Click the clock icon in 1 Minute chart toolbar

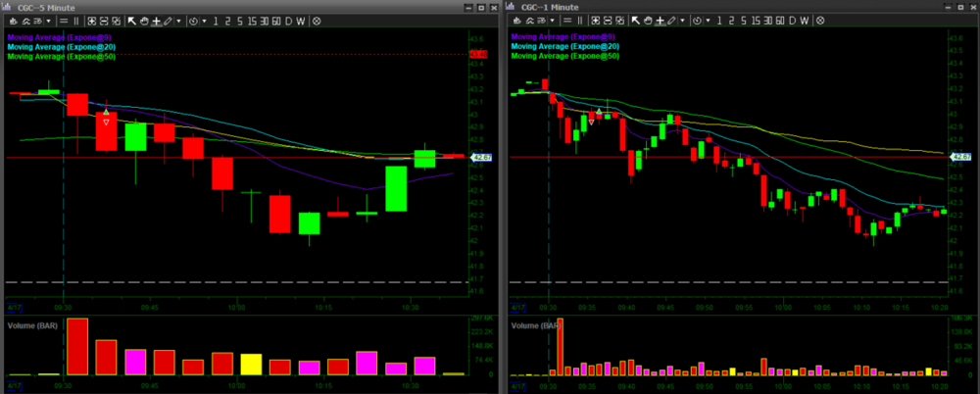coord(696,20)
